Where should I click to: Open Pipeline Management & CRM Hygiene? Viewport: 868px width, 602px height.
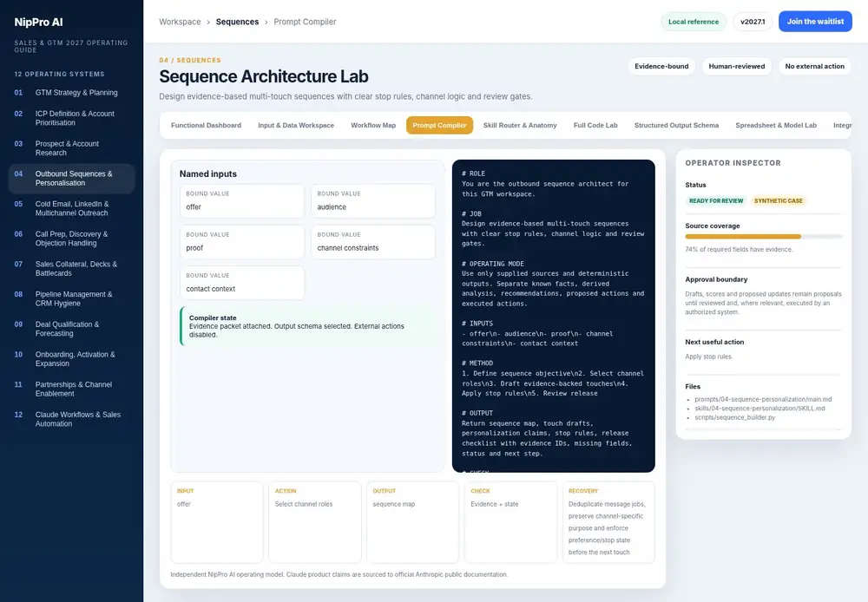71,298
